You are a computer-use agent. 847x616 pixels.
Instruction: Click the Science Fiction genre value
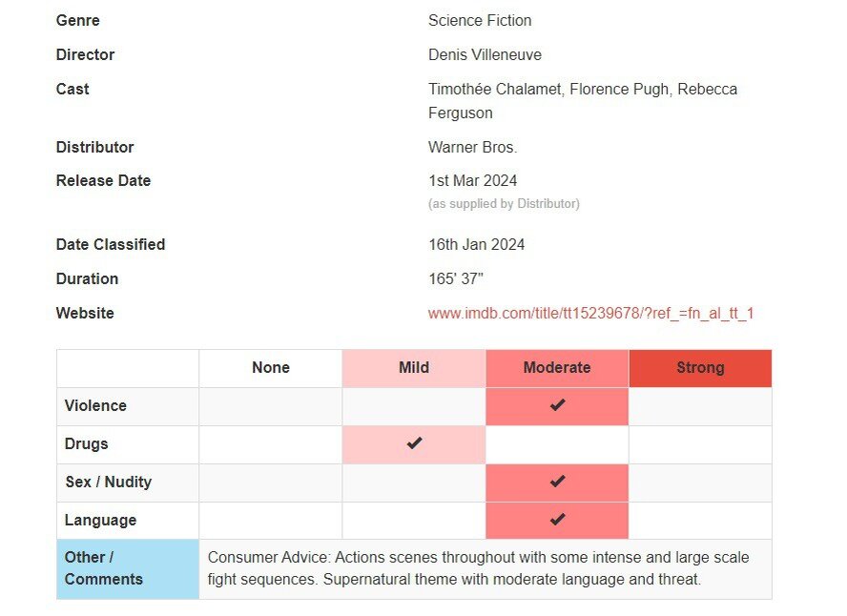point(480,20)
